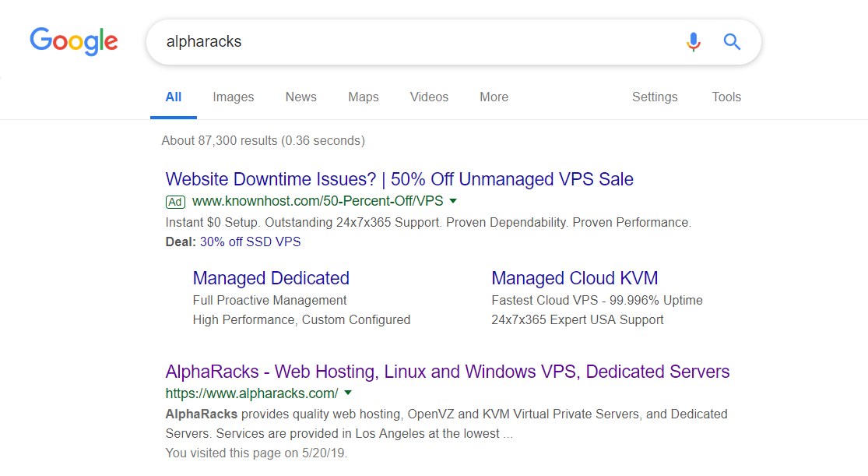Click the www.knownhost.com/50-Percent-Off/VPS URL
Screen dimensions: 868x476
click(317, 201)
